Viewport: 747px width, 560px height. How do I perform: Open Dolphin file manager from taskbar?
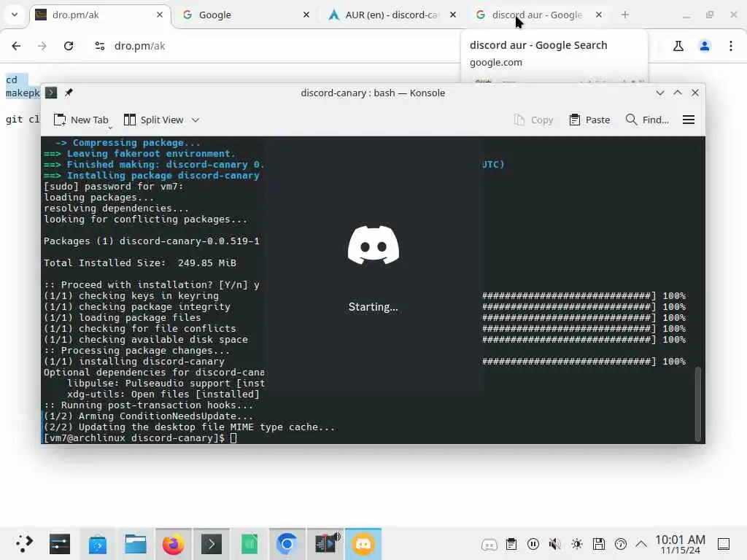pos(135,544)
